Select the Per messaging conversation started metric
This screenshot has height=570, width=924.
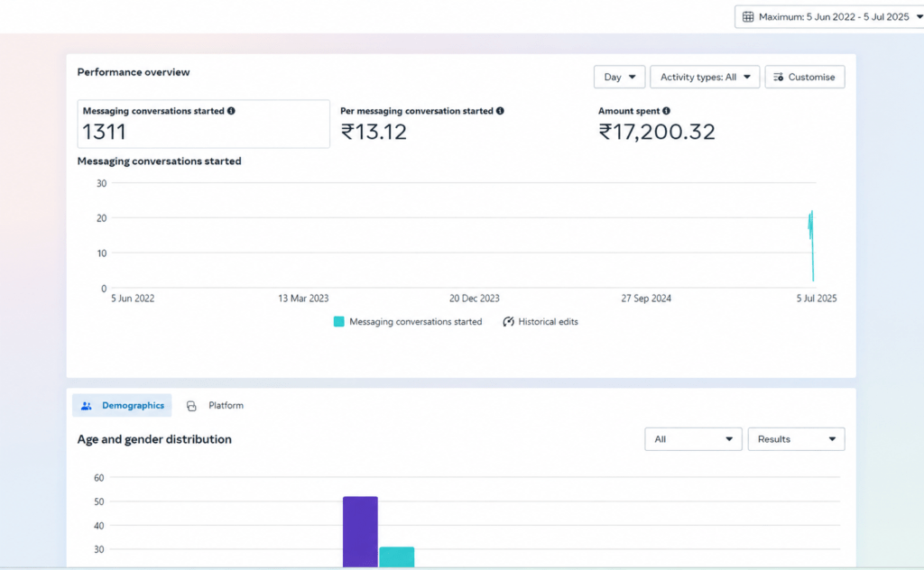tap(422, 124)
